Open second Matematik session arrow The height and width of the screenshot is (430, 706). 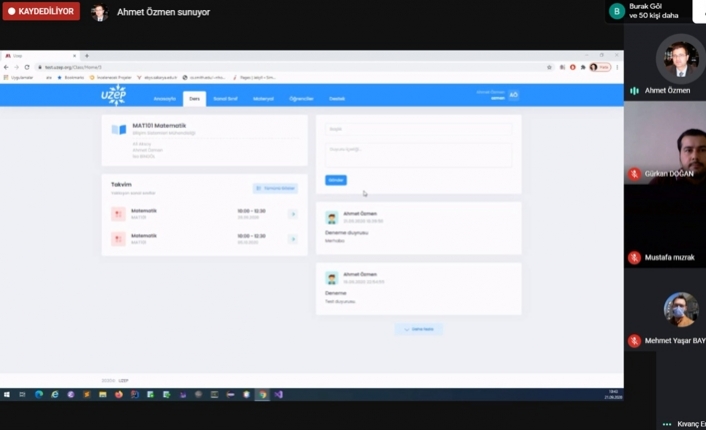pyautogui.click(x=293, y=239)
